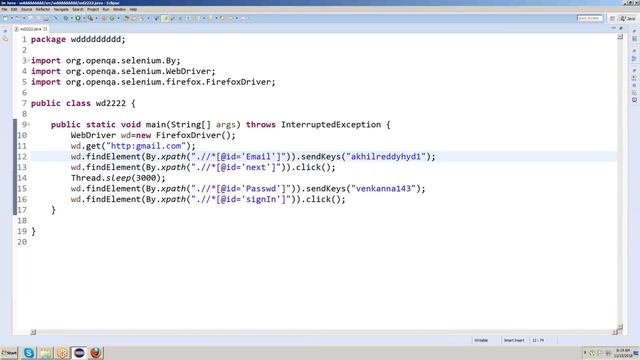
Task: Open the New Java Class dropdown arrow
Action: [x=118, y=18]
